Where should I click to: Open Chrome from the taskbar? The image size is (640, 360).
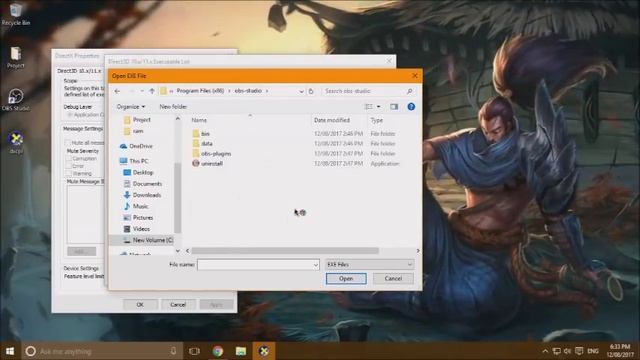(x=218, y=351)
